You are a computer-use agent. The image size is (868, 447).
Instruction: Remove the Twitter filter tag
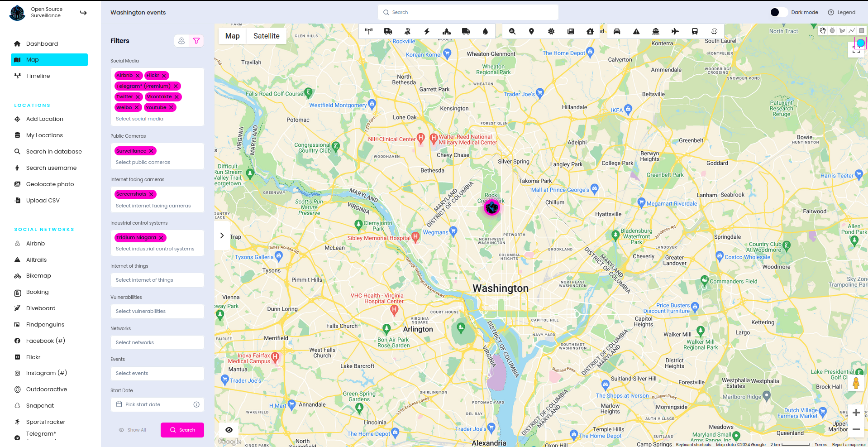pyautogui.click(x=138, y=97)
